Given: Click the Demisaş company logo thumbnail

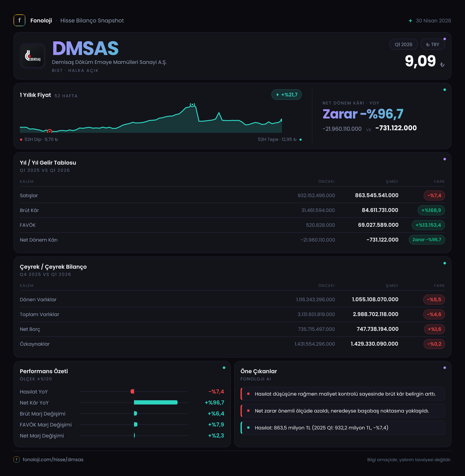Looking at the screenshot, I should (33, 56).
